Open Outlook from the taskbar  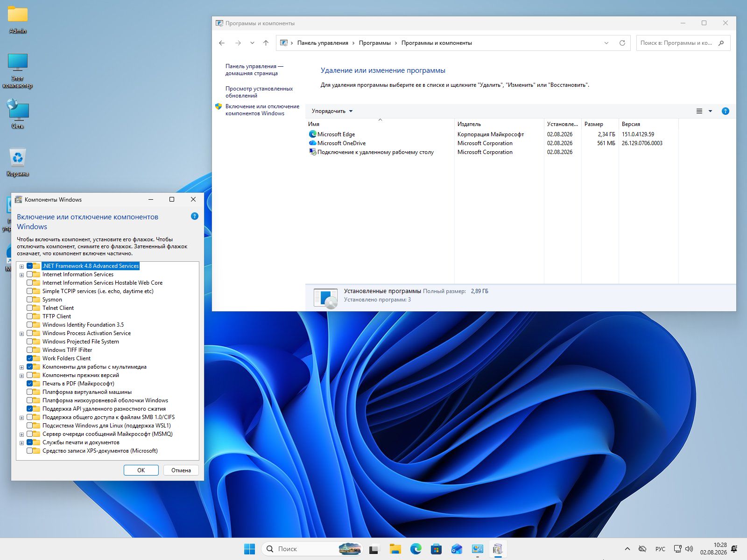tap(457, 549)
